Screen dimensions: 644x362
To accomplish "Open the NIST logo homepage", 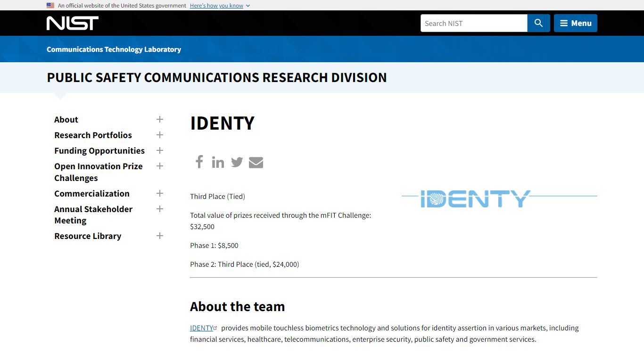I will pos(73,23).
